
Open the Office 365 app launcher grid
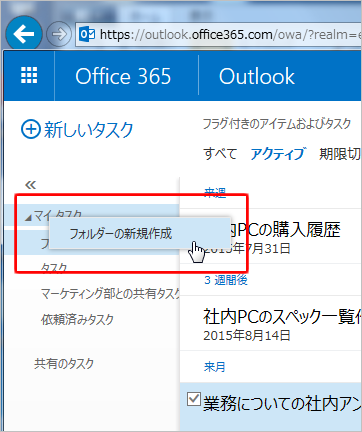click(29, 75)
